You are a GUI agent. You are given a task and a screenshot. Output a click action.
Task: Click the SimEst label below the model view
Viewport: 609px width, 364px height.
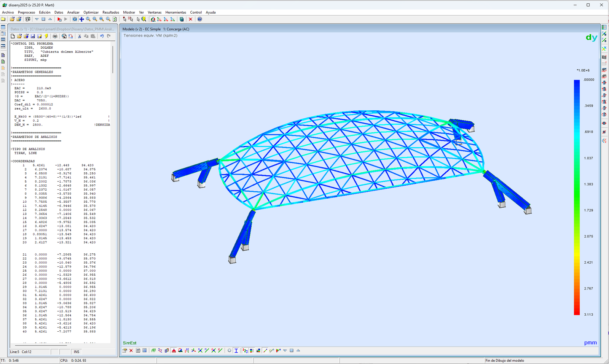pyautogui.click(x=129, y=343)
